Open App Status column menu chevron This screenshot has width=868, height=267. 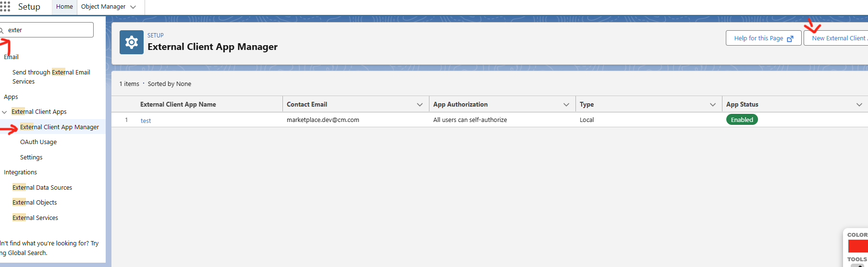[x=859, y=105]
